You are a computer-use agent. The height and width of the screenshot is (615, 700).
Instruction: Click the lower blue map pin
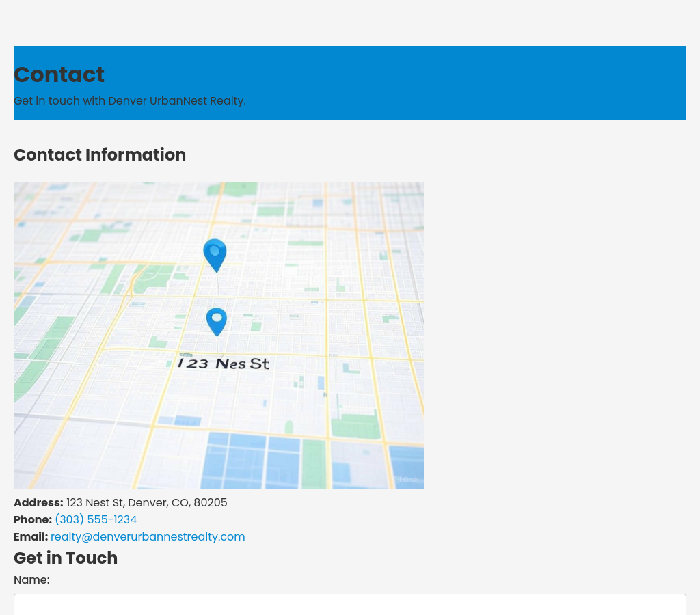tap(217, 320)
